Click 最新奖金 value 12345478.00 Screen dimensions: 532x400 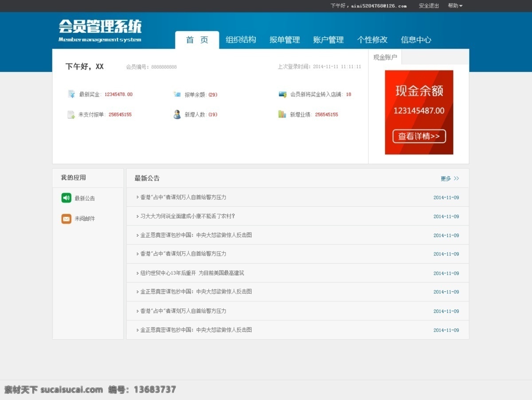click(x=118, y=94)
